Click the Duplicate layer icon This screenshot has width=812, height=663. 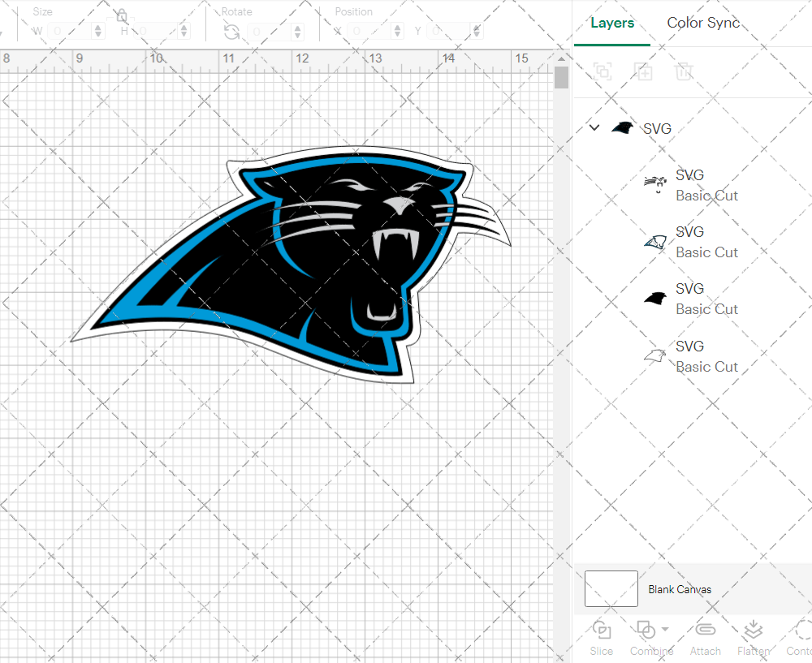pos(643,71)
